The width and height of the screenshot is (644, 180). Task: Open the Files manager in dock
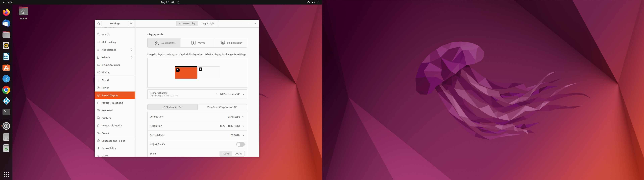6,34
